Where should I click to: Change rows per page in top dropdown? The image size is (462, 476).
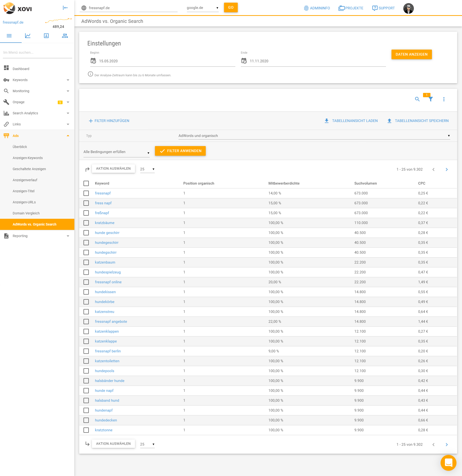coord(147,169)
